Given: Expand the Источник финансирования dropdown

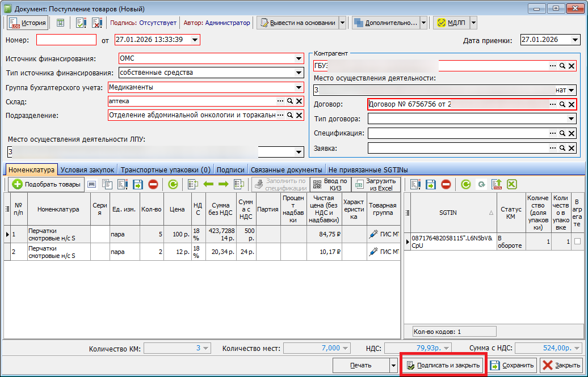Looking at the screenshot, I should click(x=299, y=58).
